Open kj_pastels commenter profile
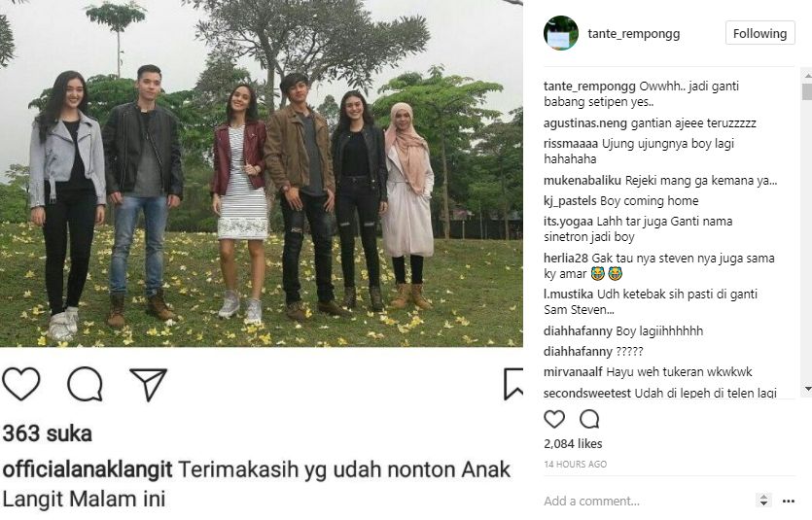 [x=570, y=201]
